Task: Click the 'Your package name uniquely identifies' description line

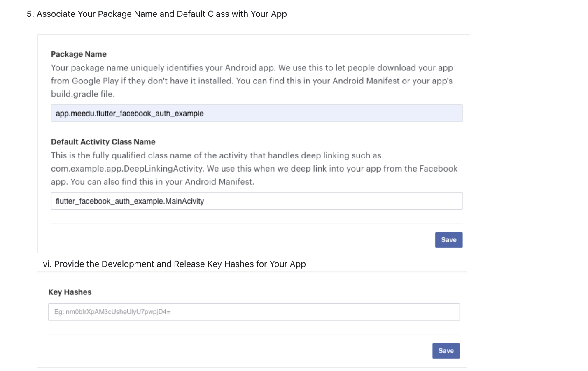Action: 252,68
